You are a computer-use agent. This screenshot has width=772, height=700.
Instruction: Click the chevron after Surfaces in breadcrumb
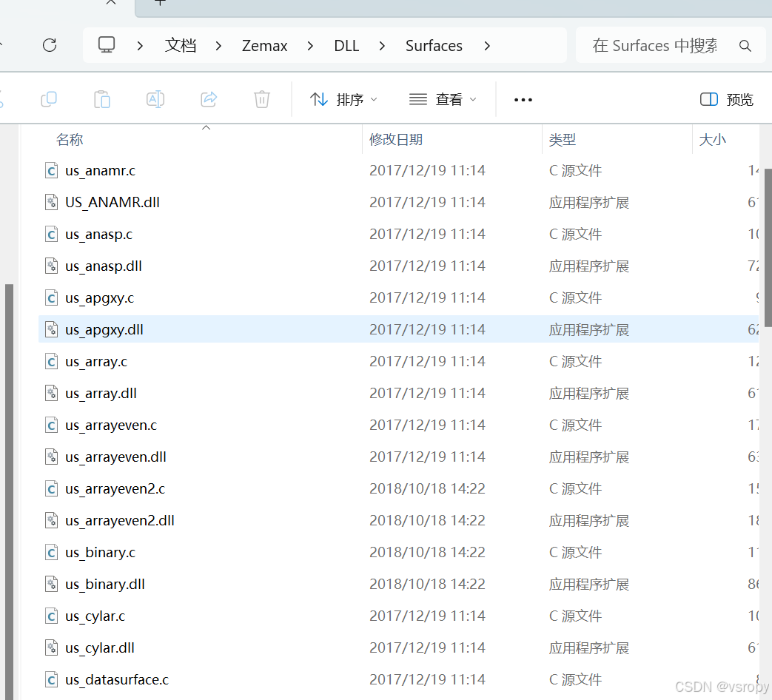(x=487, y=45)
